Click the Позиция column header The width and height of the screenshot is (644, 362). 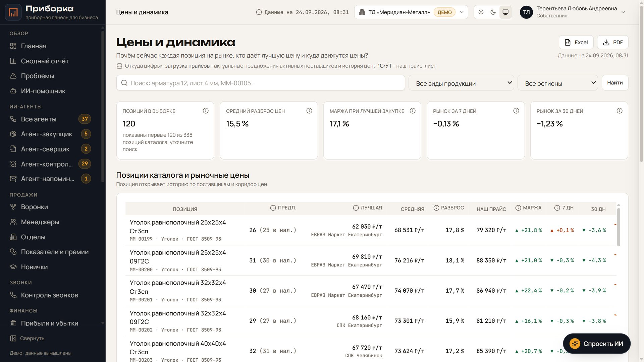click(x=185, y=209)
